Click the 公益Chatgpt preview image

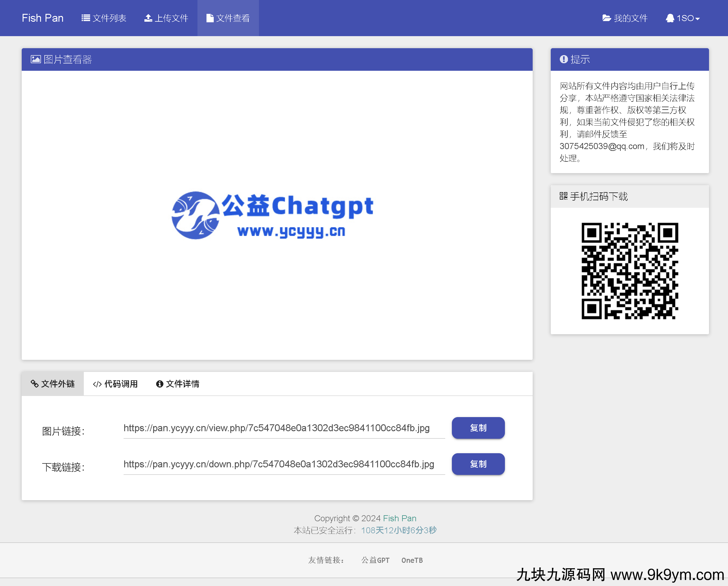(272, 215)
